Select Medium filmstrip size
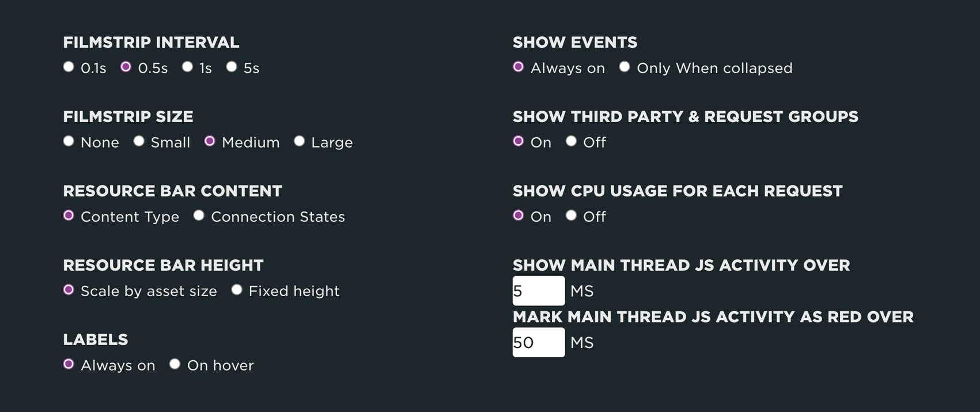The height and width of the screenshot is (412, 980). point(210,141)
